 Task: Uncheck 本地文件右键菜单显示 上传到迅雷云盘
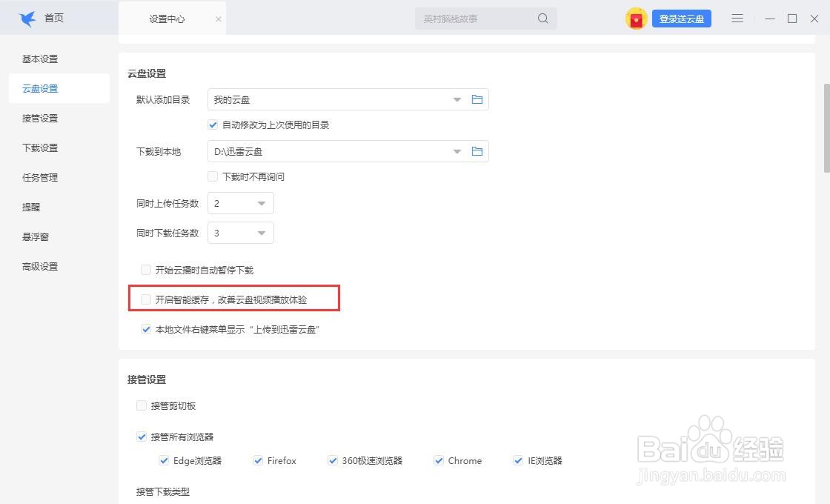[146, 329]
